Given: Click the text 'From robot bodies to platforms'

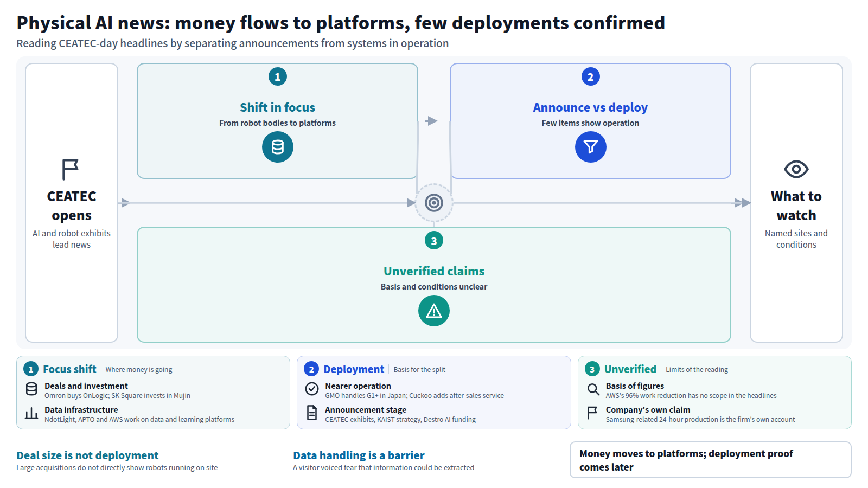Looking at the screenshot, I should (x=278, y=123).
